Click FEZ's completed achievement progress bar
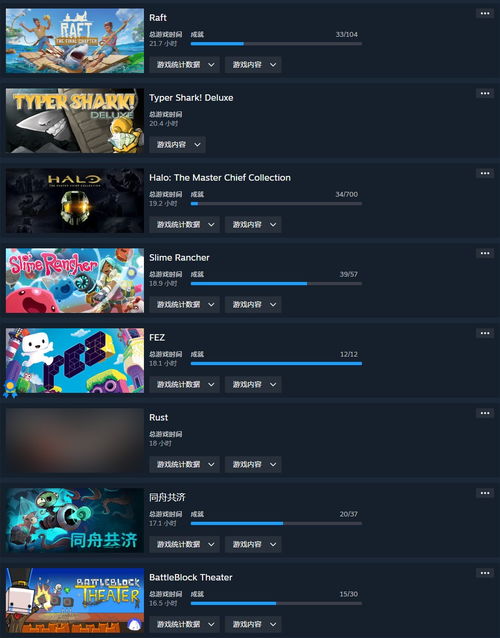Screen dimensions: 500x638 pyautogui.click(x=276, y=364)
